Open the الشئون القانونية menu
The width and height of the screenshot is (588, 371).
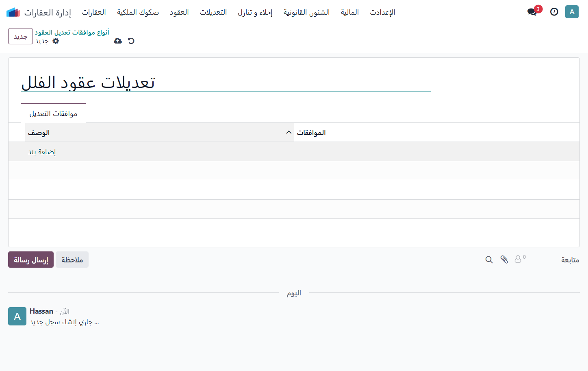click(306, 12)
